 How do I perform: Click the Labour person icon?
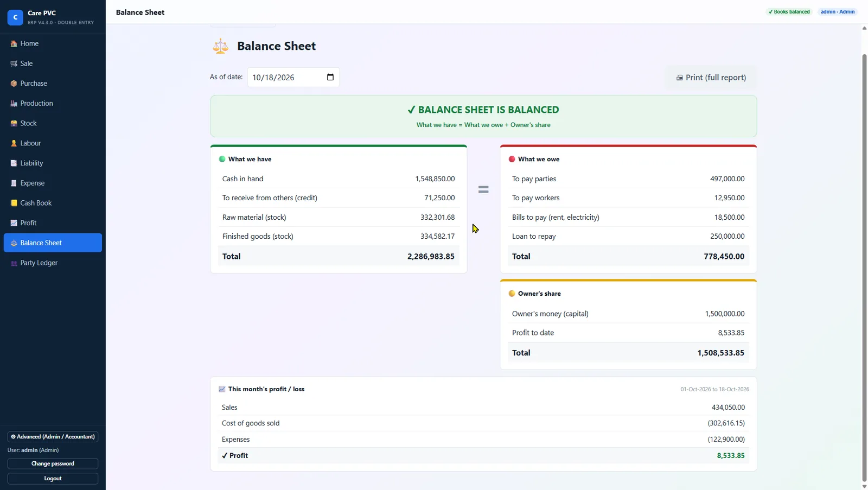point(14,143)
